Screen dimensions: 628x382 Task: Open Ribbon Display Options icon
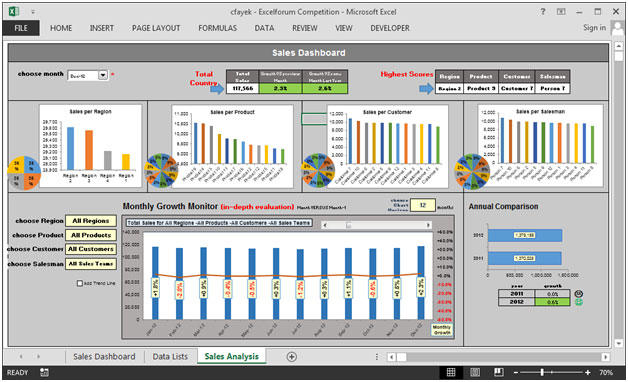(561, 12)
